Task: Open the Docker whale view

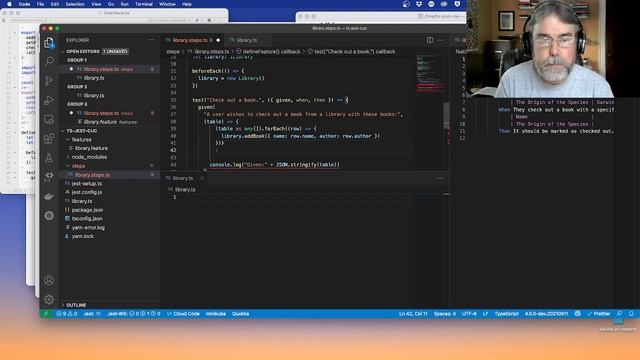Action: [49, 196]
